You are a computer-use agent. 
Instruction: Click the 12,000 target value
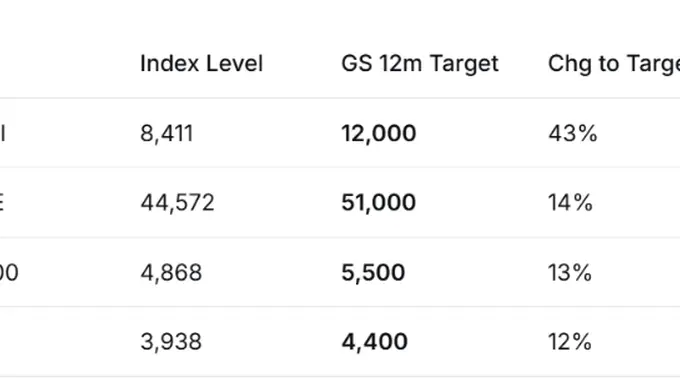379,133
